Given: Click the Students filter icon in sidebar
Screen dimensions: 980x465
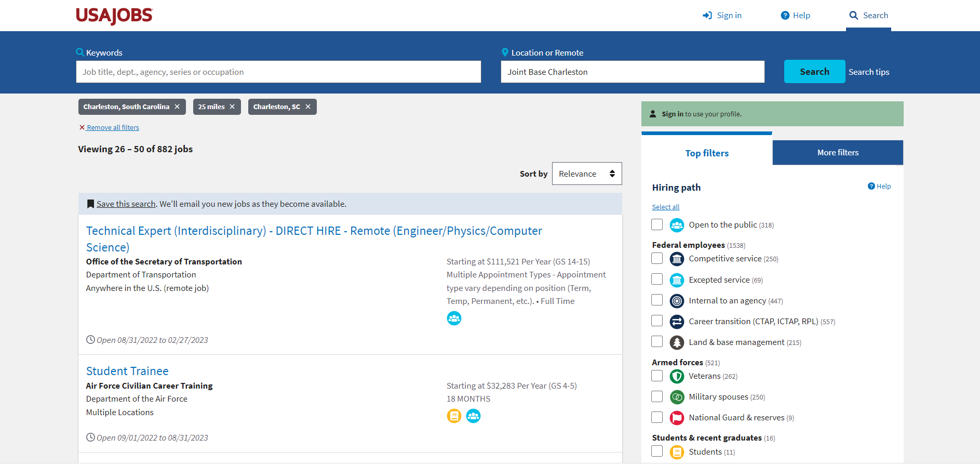Looking at the screenshot, I should [x=677, y=452].
